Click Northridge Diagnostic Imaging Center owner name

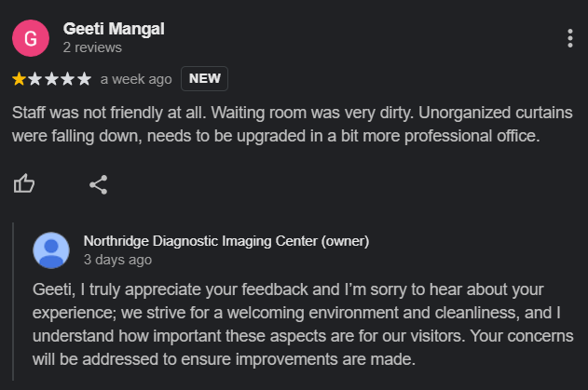point(226,241)
